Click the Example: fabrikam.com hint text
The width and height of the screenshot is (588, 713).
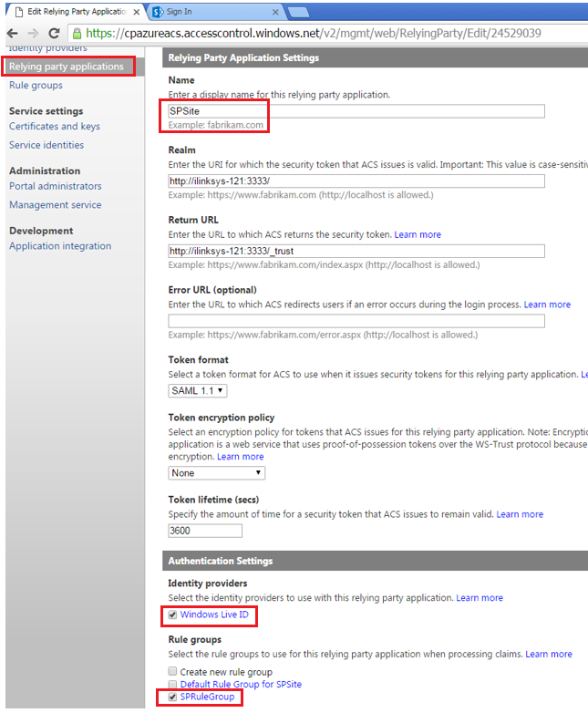(215, 125)
